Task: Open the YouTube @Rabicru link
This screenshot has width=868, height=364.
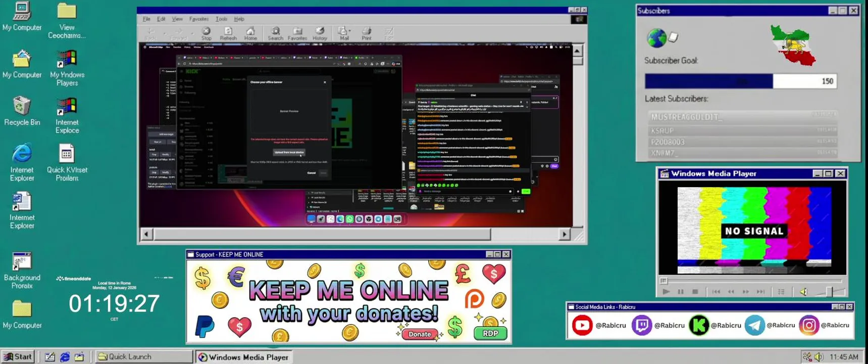Action: point(599,325)
